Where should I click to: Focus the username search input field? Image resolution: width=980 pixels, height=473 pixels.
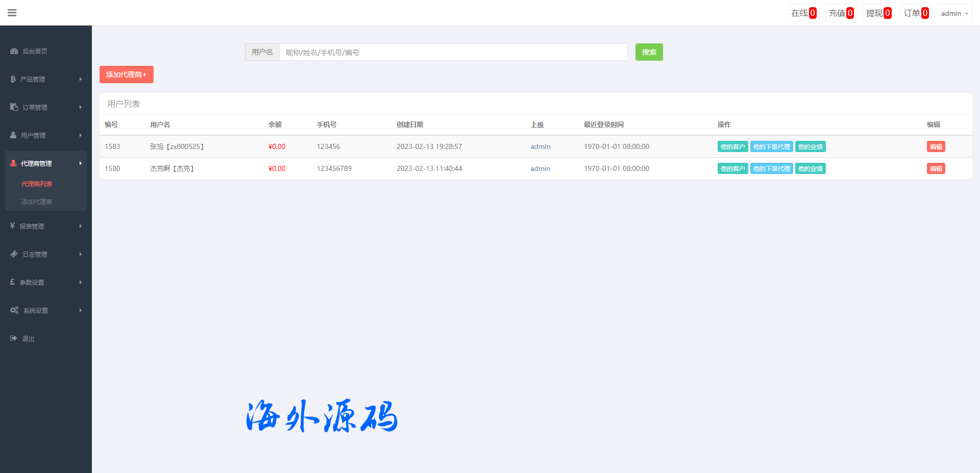pos(453,52)
